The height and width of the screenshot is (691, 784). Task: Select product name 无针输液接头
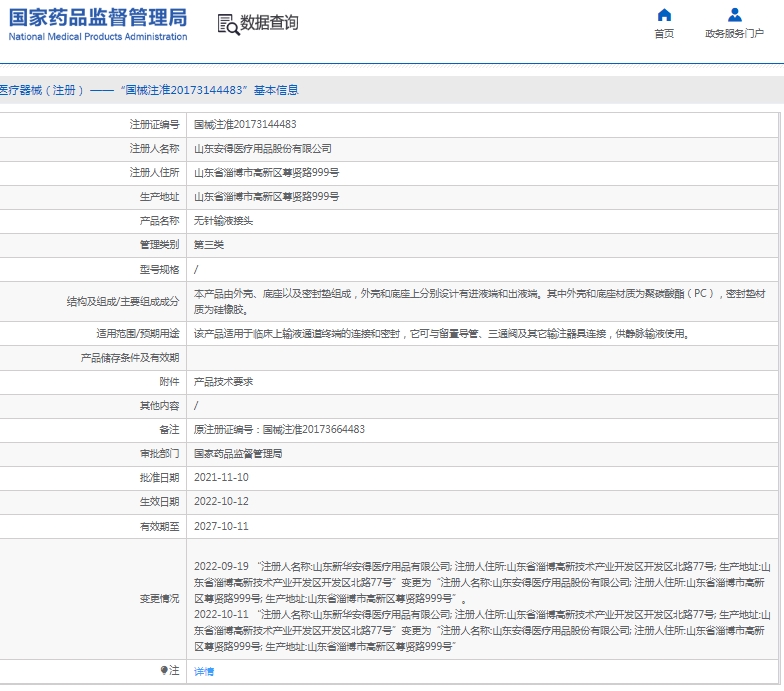pos(224,220)
